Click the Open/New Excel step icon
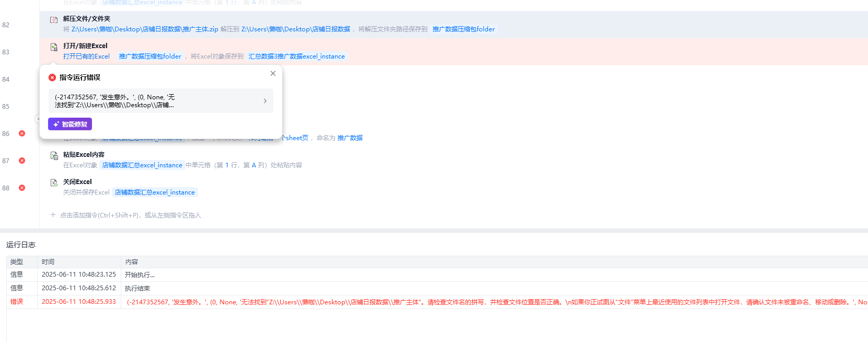 pyautogui.click(x=54, y=47)
